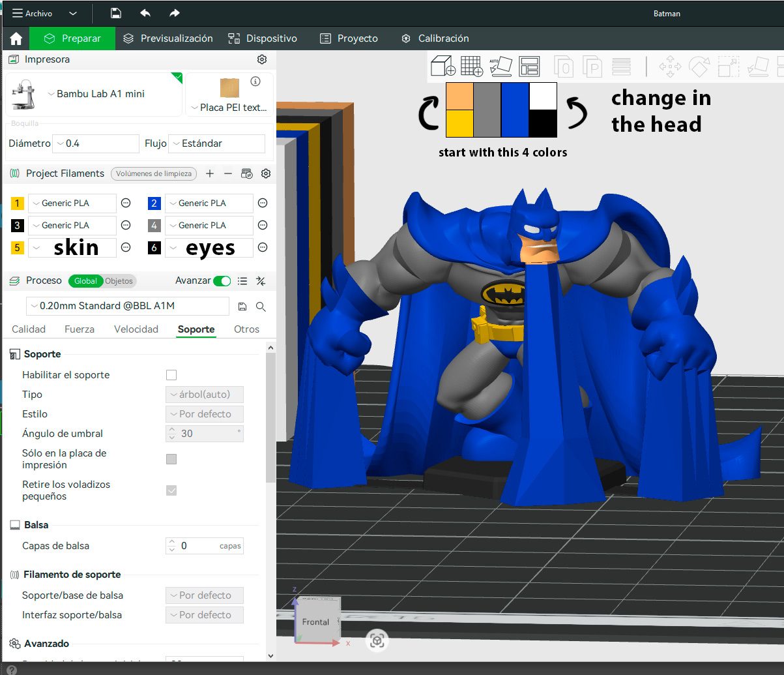784x675 pixels.
Task: Open printer settings gear in Impresora header
Action: (262, 59)
